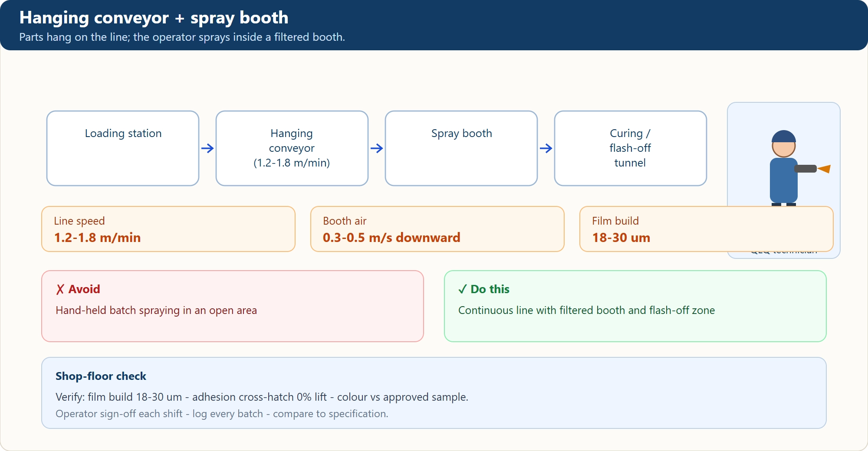Screen dimensions: 868x451
Task: Click the arrow after Loading station
Action: click(207, 148)
